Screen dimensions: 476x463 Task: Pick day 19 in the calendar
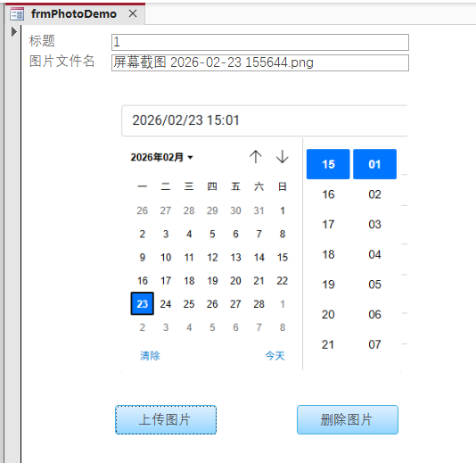coord(212,281)
